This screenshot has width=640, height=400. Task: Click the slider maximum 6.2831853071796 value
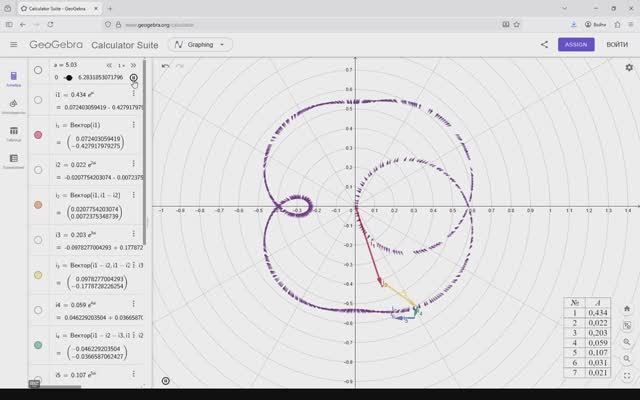click(100, 78)
